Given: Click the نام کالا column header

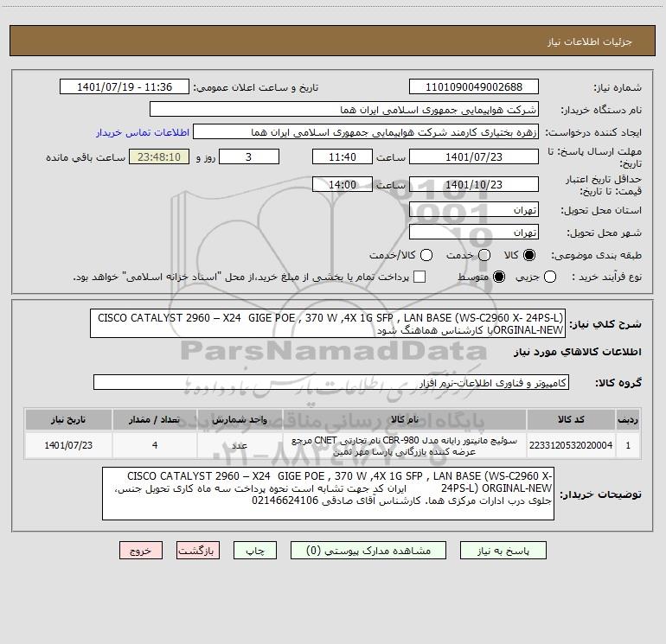Looking at the screenshot, I should pyautogui.click(x=405, y=419).
